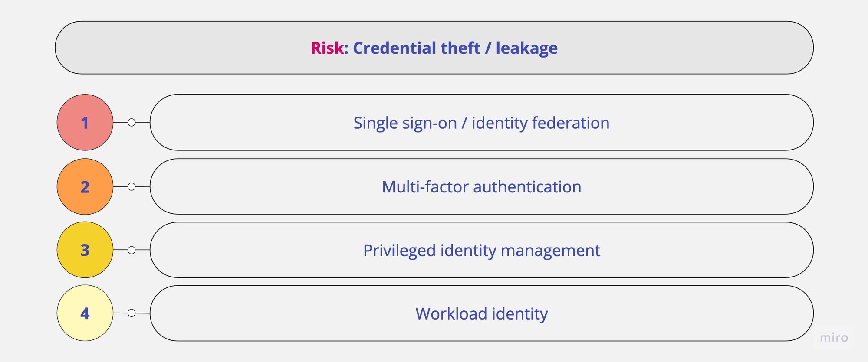This screenshot has height=362, width=868.
Task: Select the Multi-factor authentication box
Action: [482, 186]
